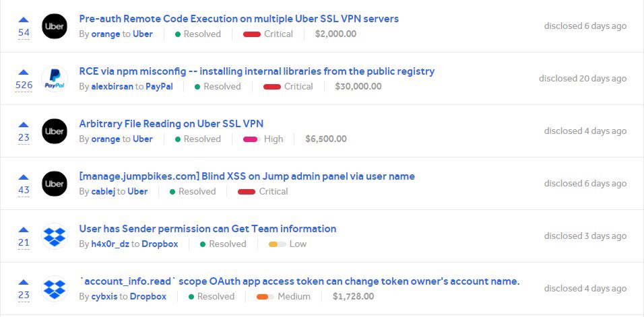Upvote the Arbitrary File Reading report
The width and height of the screenshot is (644, 317).
coord(24,125)
